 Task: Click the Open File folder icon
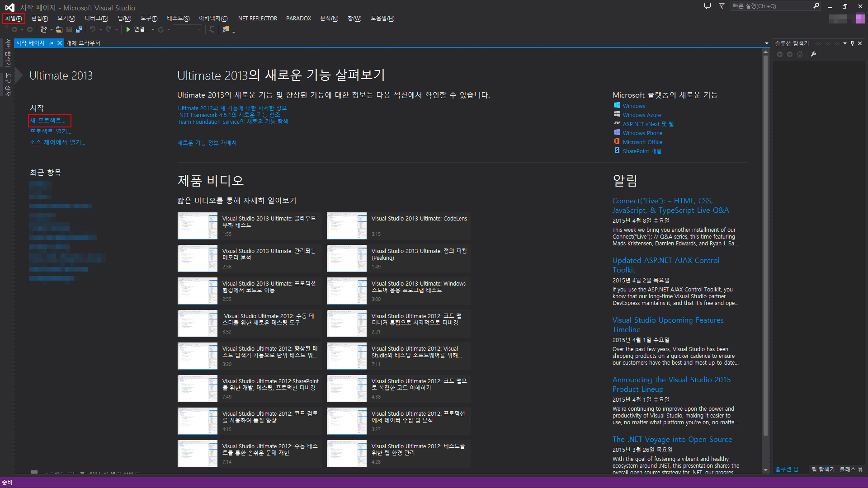[59, 29]
